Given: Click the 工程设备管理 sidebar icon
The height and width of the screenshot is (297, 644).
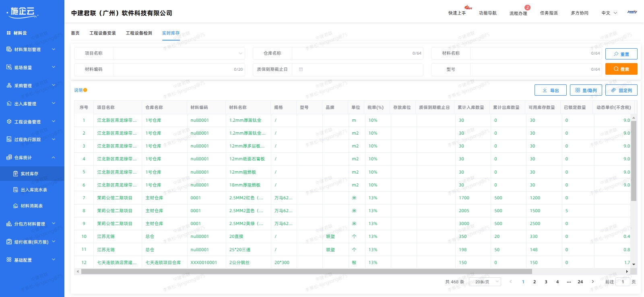Looking at the screenshot, I should pos(9,122).
